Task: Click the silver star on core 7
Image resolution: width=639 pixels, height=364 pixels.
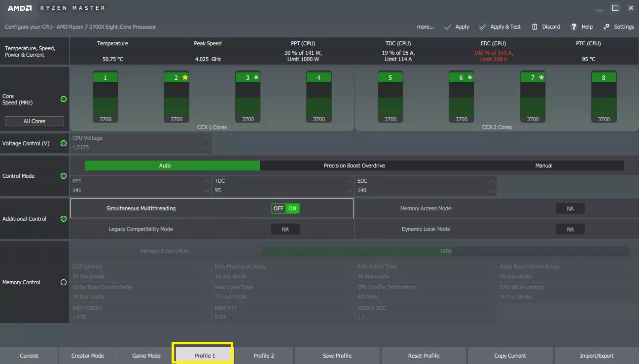Action: coord(541,77)
